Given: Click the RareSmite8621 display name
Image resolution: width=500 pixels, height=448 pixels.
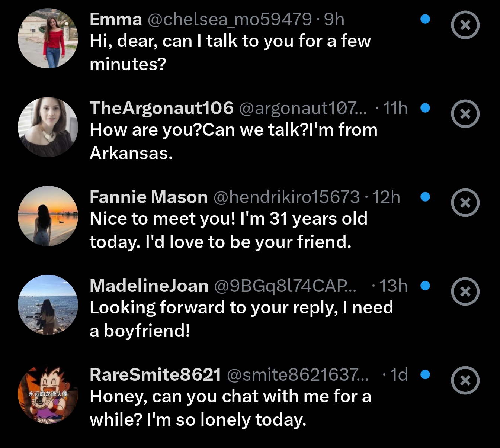Looking at the screenshot, I should [x=155, y=374].
